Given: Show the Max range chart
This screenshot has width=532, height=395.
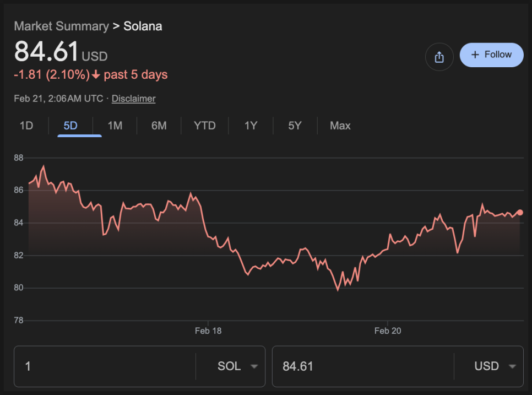Looking at the screenshot, I should tap(340, 126).
